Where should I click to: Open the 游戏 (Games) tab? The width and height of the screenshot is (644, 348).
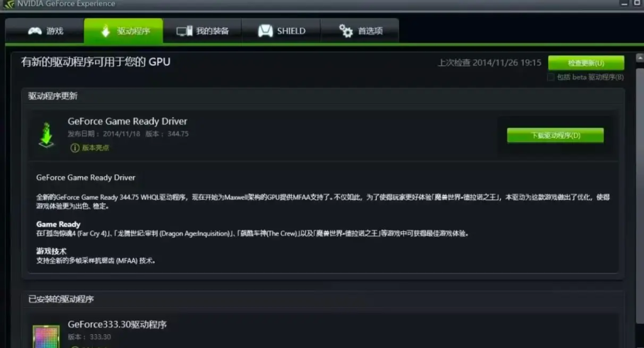click(45, 31)
